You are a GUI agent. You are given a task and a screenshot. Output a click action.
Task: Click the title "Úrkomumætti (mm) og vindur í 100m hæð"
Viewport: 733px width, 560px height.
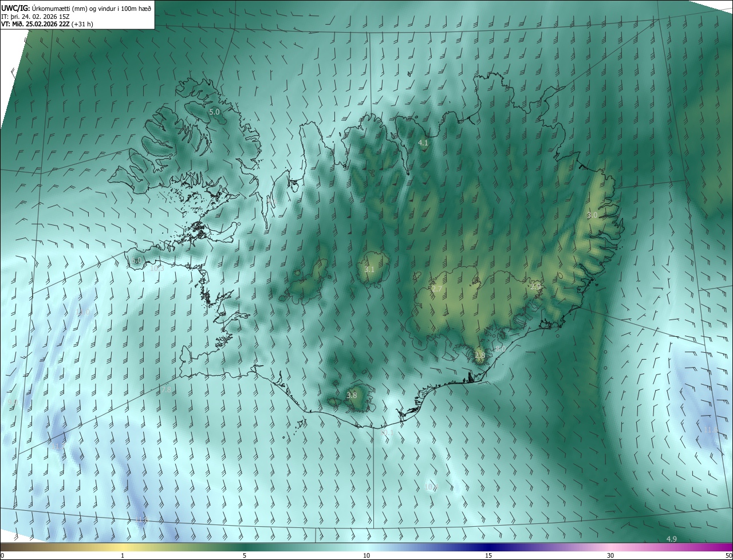click(92, 8)
